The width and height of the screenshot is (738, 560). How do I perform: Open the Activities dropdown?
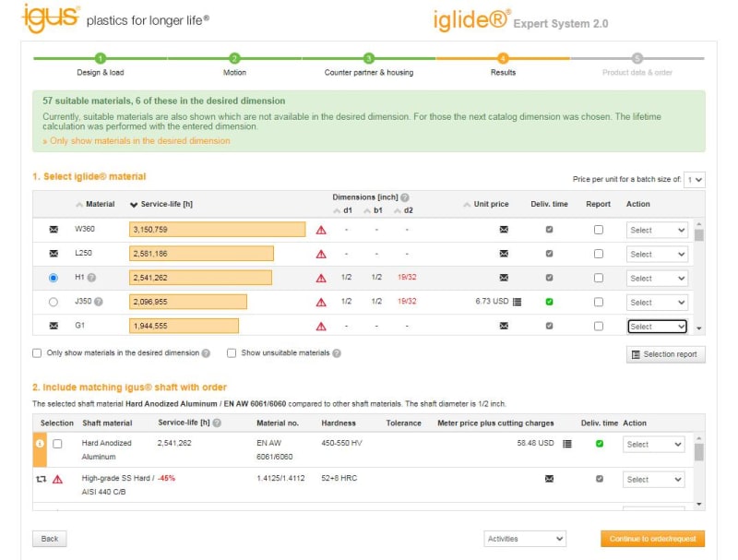coord(525,539)
